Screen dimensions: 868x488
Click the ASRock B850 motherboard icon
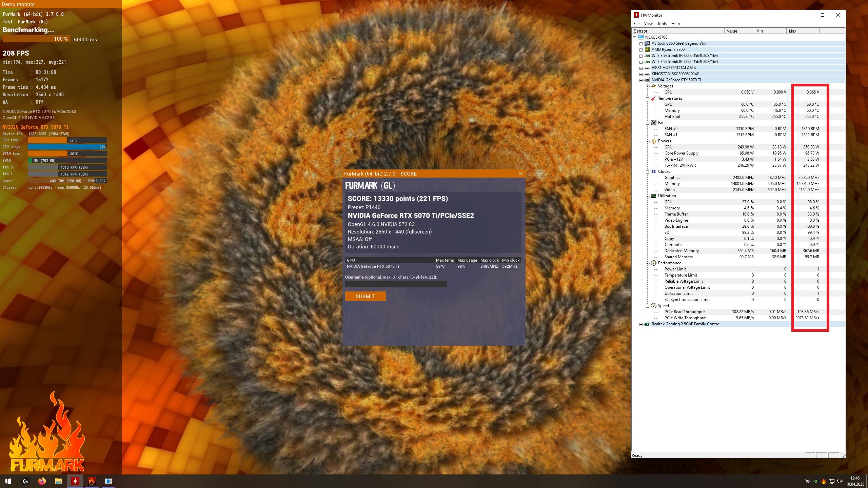(647, 43)
